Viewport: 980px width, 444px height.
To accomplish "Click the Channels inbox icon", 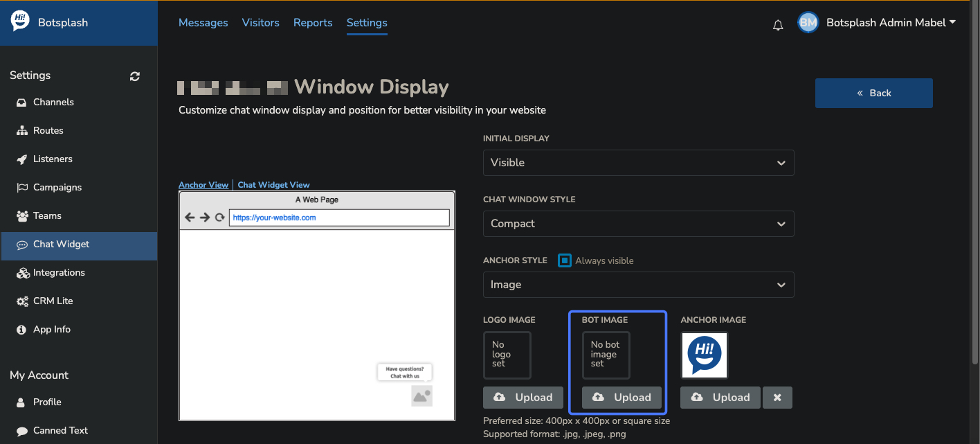I will coord(21,103).
